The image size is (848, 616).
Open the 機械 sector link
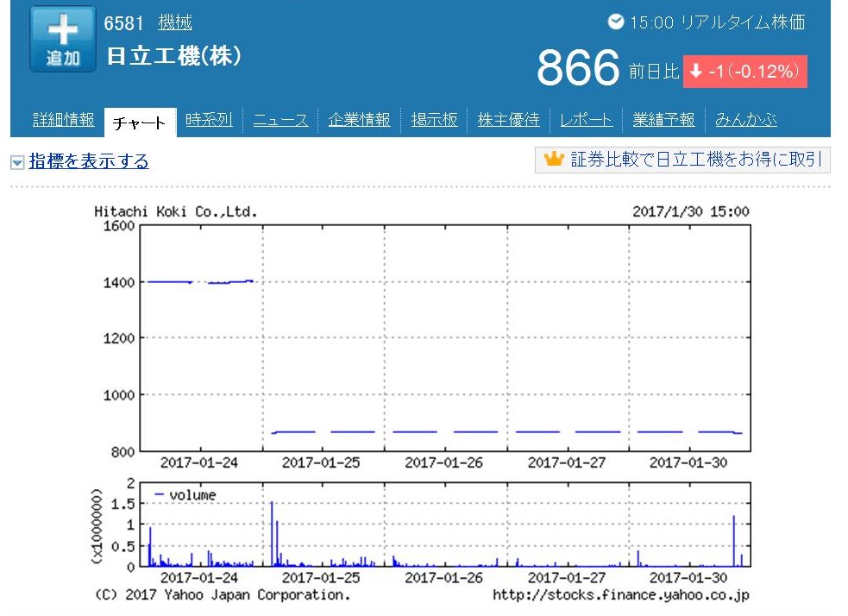(x=174, y=22)
